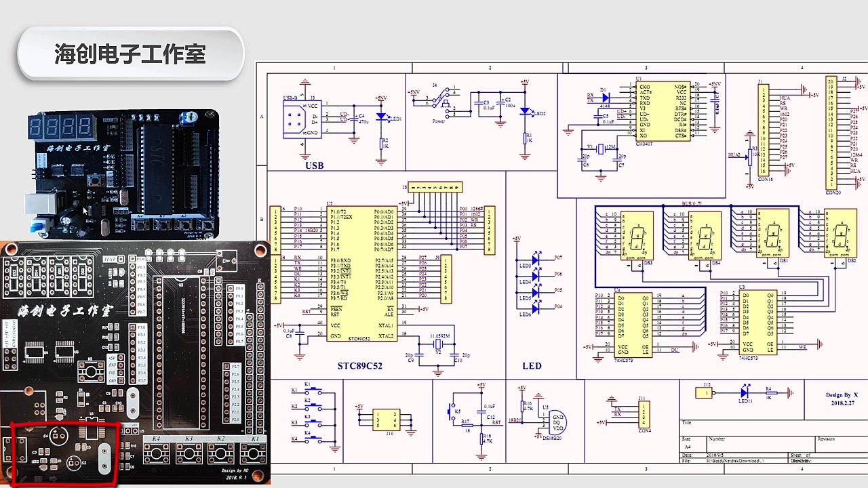Screen dimensions: 868x488
Task: Click the CON16 connector J1
Action: [x=764, y=130]
